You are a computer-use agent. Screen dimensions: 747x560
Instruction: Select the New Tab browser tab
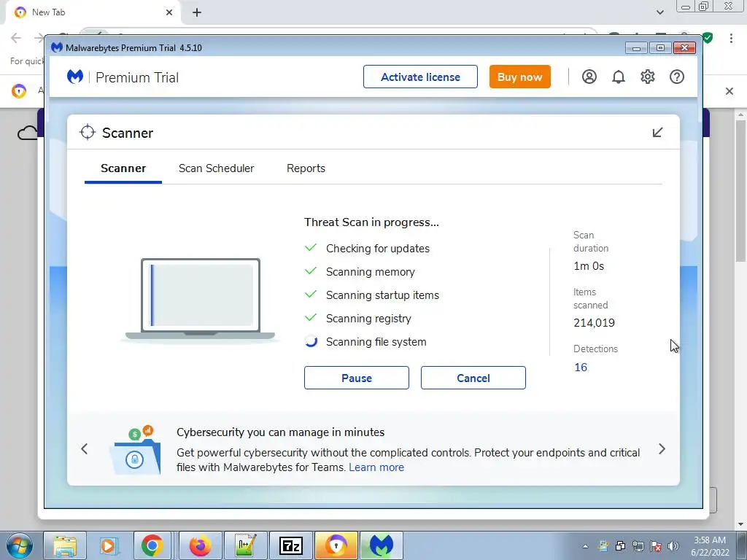click(93, 13)
